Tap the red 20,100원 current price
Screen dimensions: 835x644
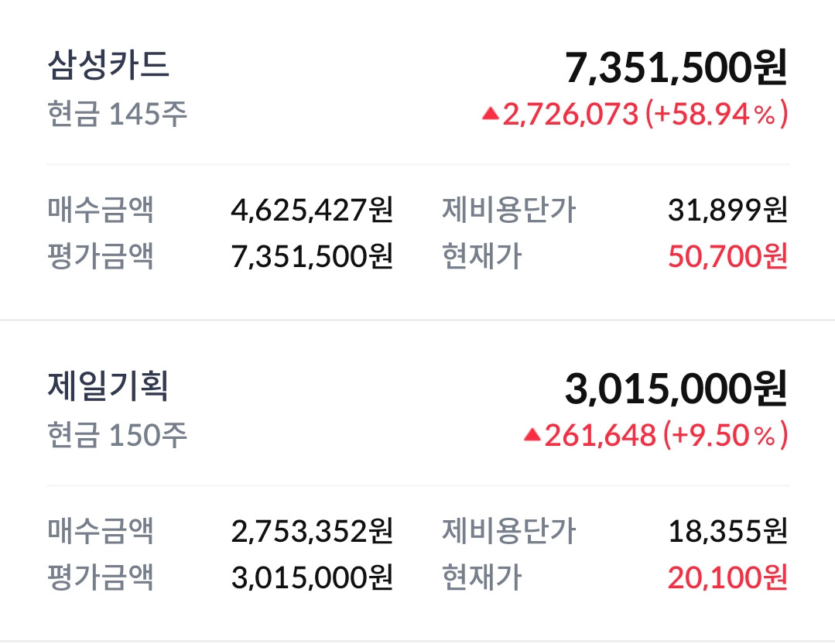(x=727, y=577)
